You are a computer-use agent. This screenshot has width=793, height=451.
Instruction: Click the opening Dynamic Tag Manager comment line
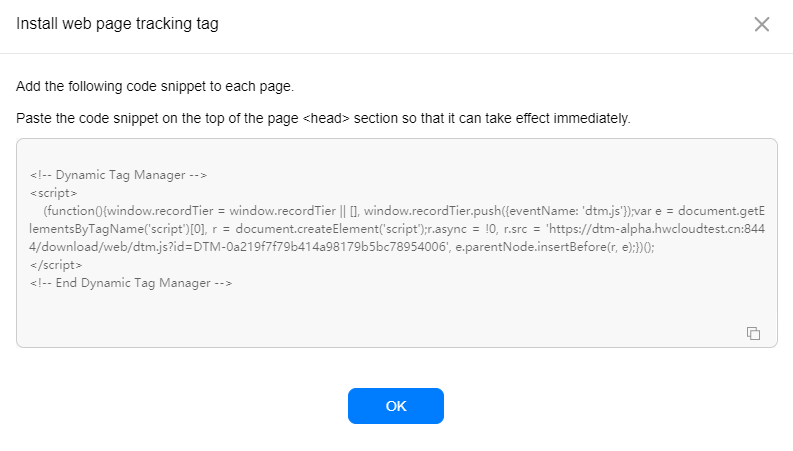[x=118, y=175]
